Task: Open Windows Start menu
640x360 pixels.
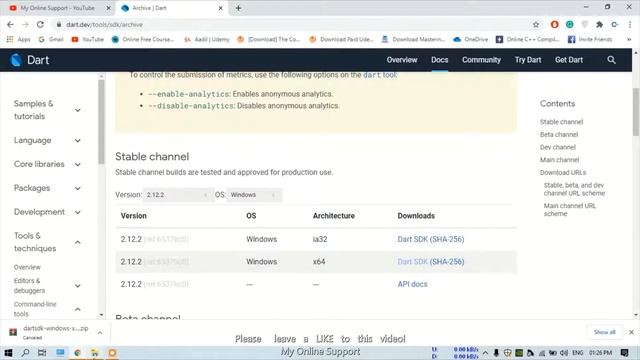Action: pyautogui.click(x=8, y=353)
